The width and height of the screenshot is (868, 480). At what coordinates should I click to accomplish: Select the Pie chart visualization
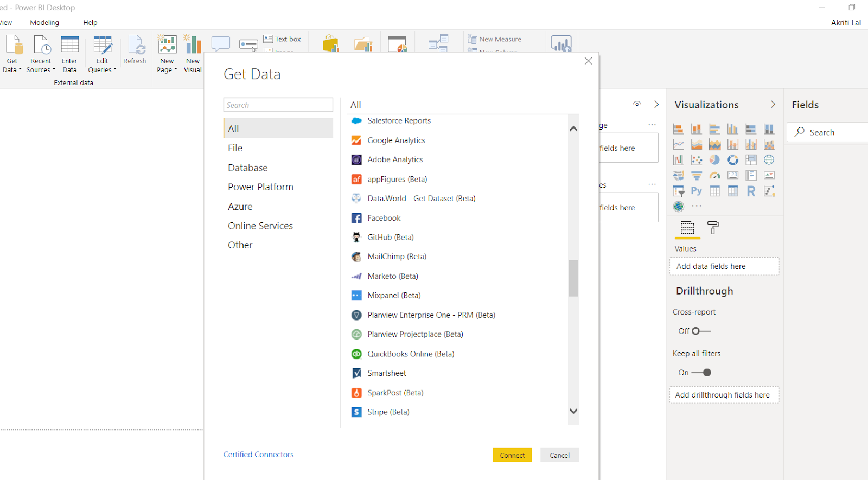pos(714,160)
